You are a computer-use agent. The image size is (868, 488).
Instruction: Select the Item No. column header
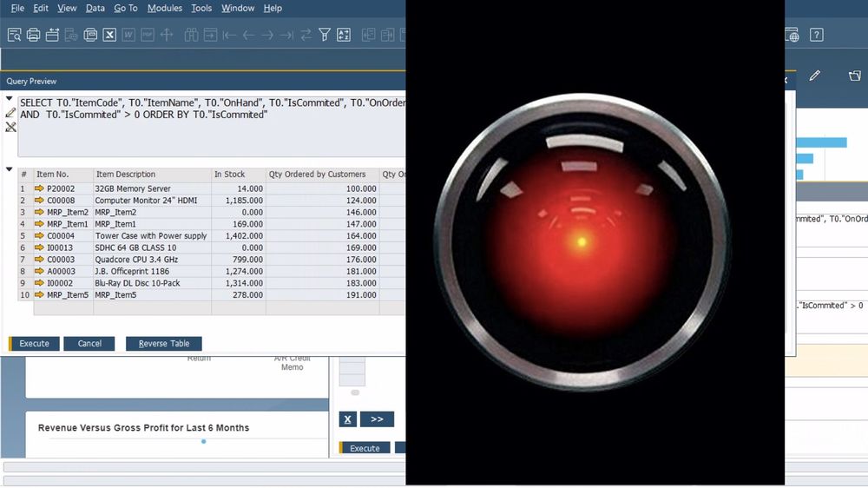pos(63,174)
